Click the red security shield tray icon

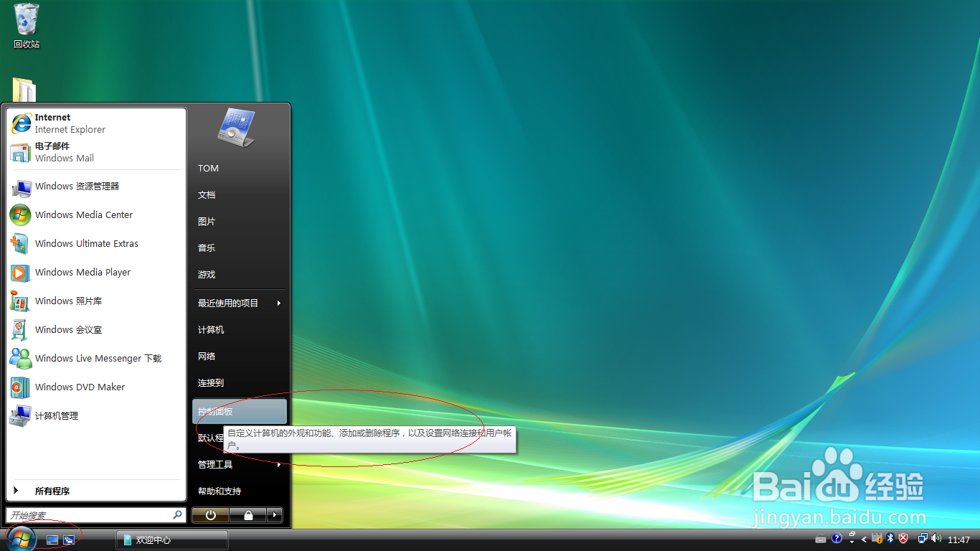tap(903, 538)
